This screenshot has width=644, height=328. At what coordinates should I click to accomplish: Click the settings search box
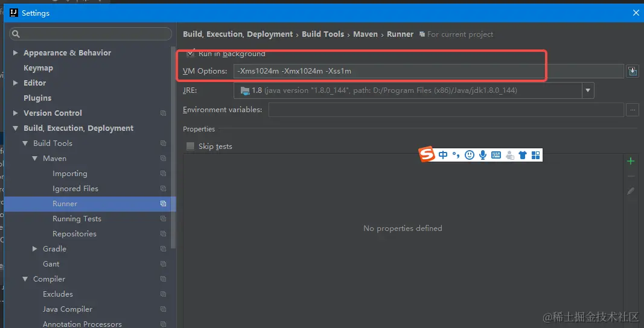91,34
